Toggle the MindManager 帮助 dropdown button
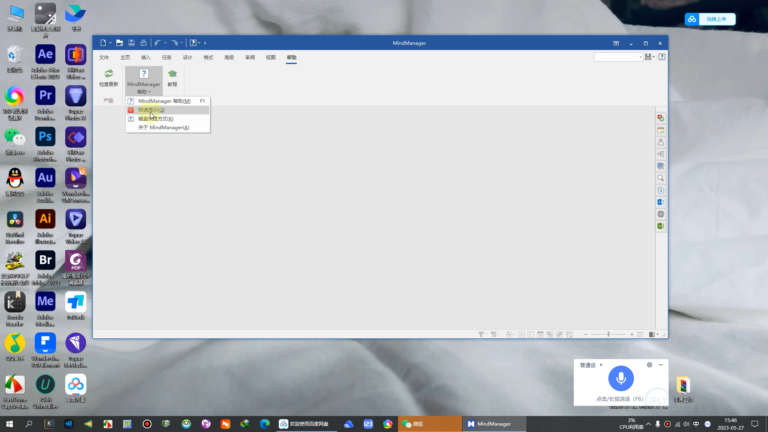The height and width of the screenshot is (432, 768). (144, 81)
